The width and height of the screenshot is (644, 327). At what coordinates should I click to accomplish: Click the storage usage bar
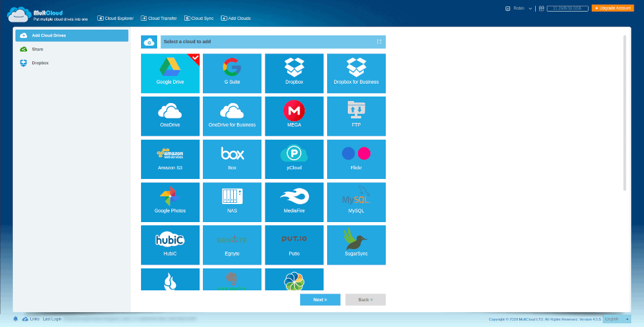(x=567, y=8)
